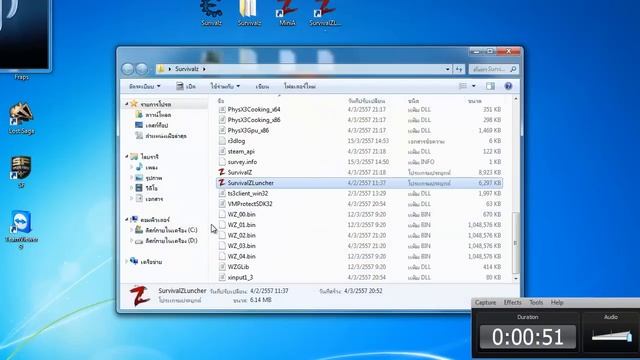Select the PhysX3Cooking_x86 DLL file
640x360 pixels.
pyautogui.click(x=359, y=120)
